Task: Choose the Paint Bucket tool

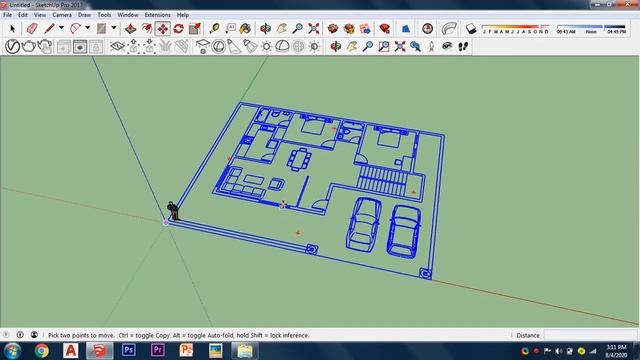Action: pos(246,29)
